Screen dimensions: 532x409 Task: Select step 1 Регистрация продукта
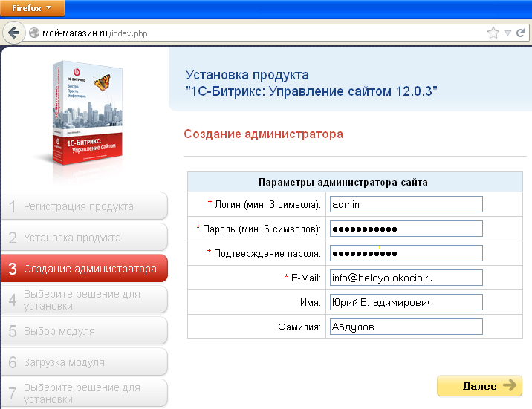85,206
